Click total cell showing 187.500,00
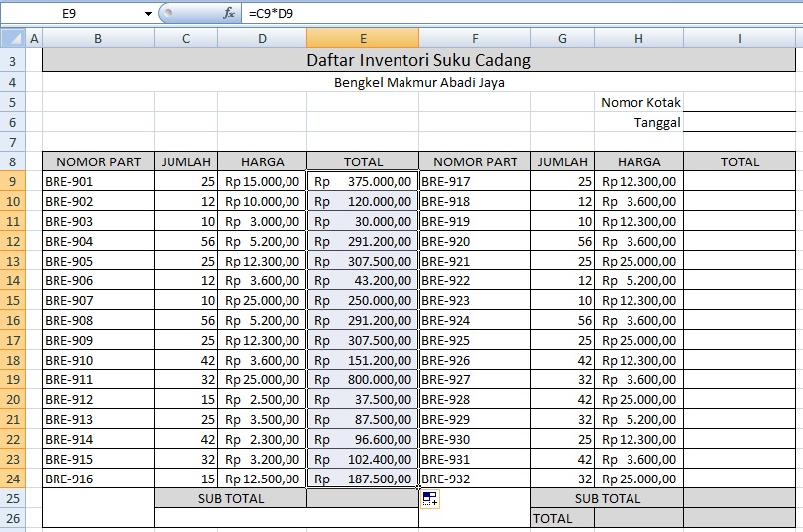This screenshot has width=803, height=532. 363,479
